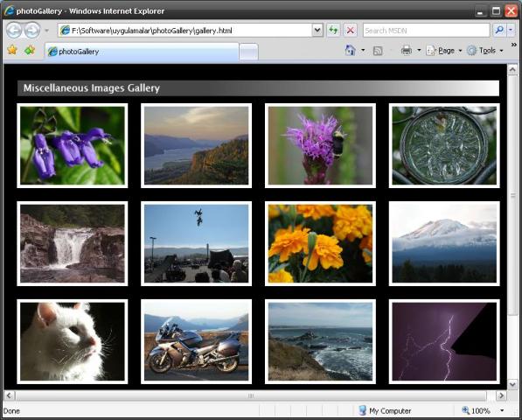Click the Search MSDN input field
The width and height of the screenshot is (522, 420).
pyautogui.click(x=426, y=31)
